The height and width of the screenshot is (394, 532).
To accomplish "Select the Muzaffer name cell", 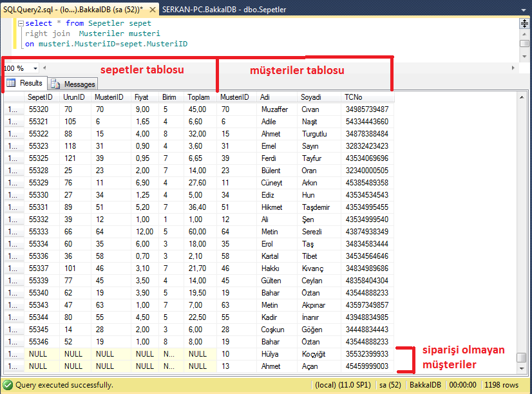I will pos(277,109).
